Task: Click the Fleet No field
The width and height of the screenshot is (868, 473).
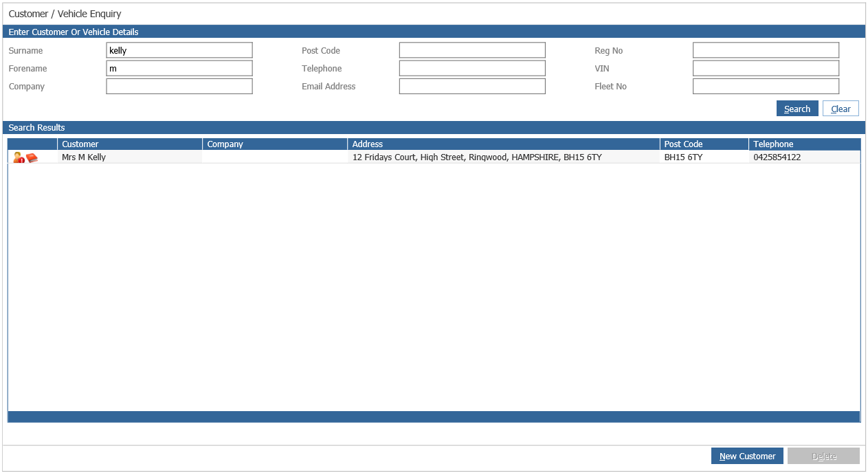Action: tap(766, 85)
